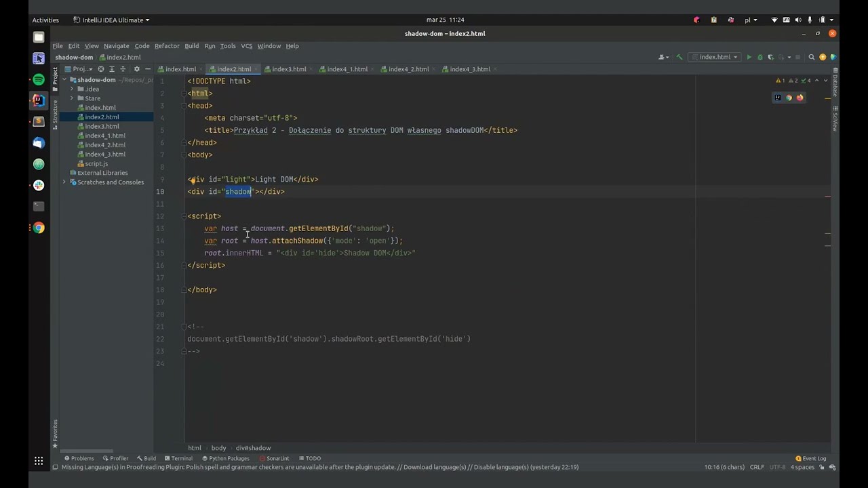Open Google Chrome from the Ubuntu dock
The image size is (868, 488).
coord(39,228)
